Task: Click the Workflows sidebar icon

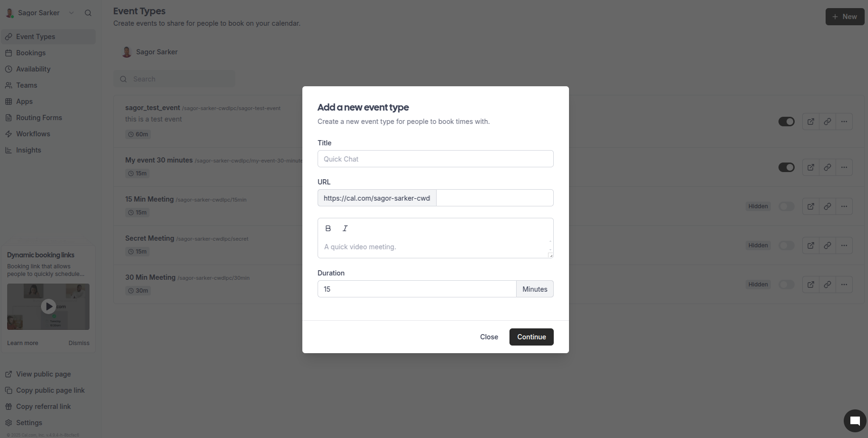Action: tap(10, 134)
